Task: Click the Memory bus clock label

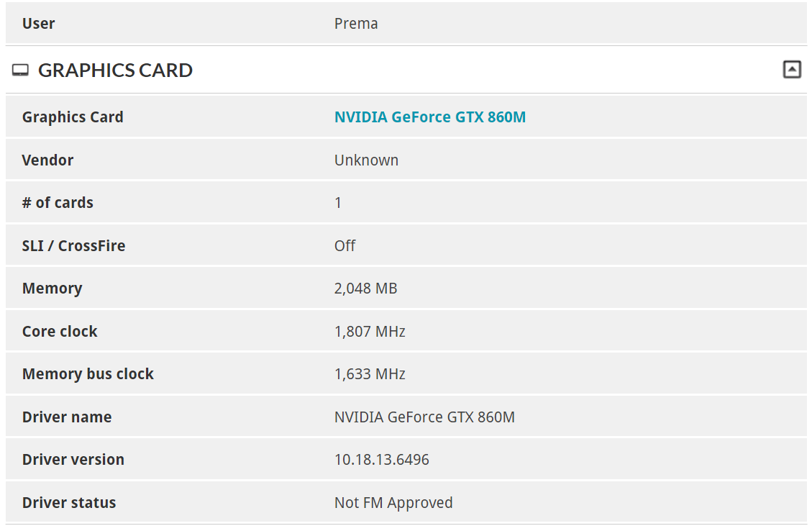Action: point(88,374)
